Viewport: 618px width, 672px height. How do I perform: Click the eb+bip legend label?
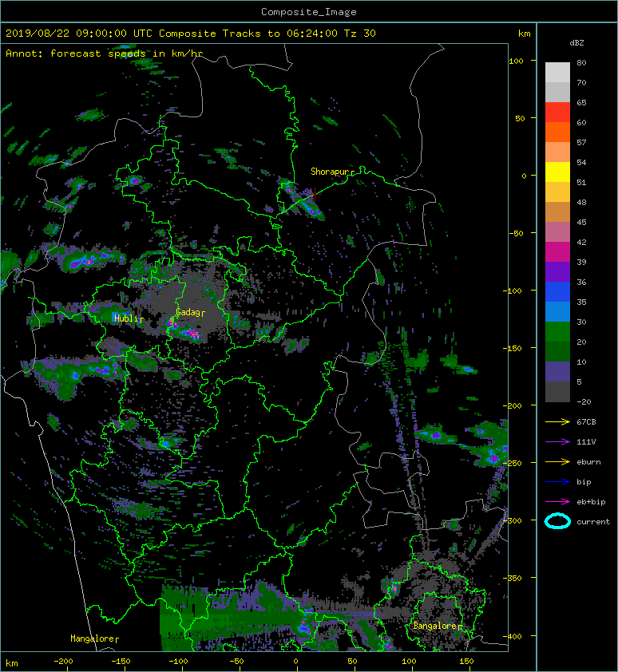tap(591, 502)
